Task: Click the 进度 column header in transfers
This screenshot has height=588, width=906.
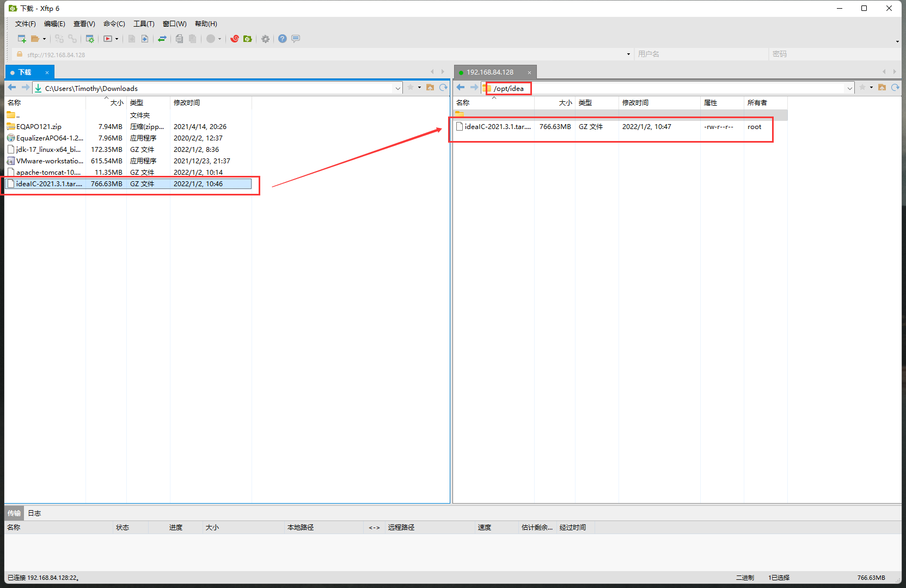Action: [175, 527]
